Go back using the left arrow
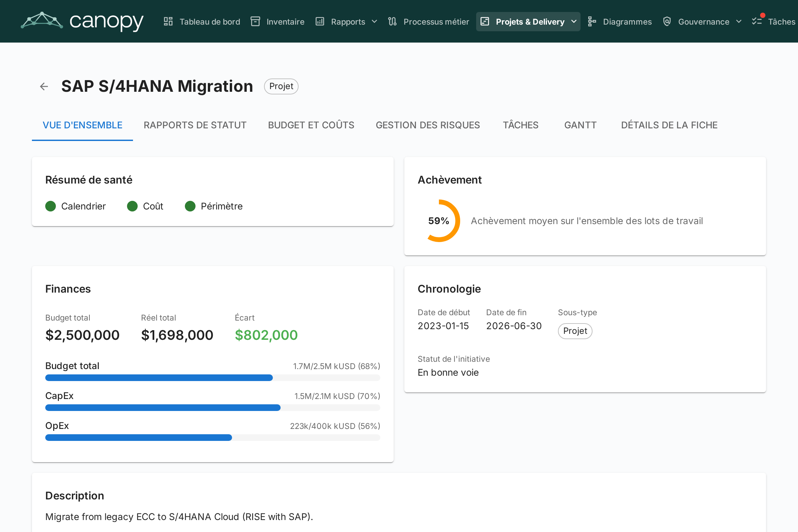This screenshot has height=532, width=798. [x=44, y=86]
